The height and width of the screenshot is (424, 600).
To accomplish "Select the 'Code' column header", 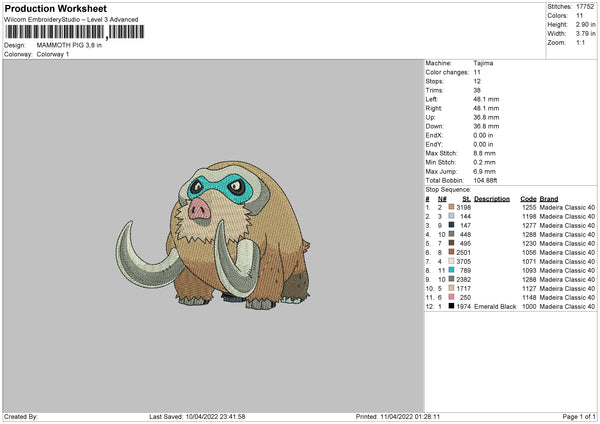I will point(528,199).
